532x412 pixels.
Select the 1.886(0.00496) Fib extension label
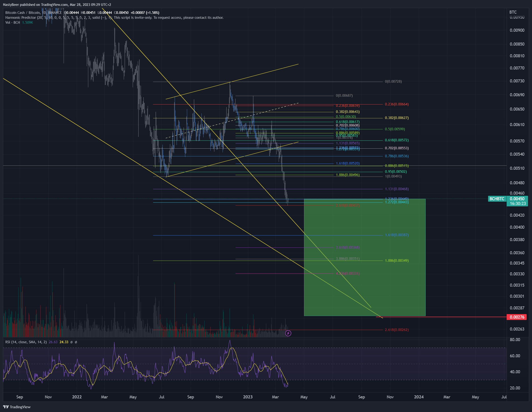348,175
